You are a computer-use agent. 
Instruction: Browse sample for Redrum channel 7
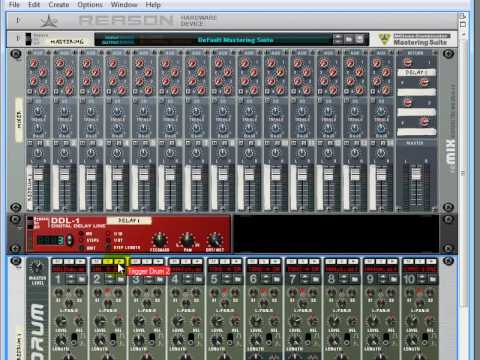point(316,279)
